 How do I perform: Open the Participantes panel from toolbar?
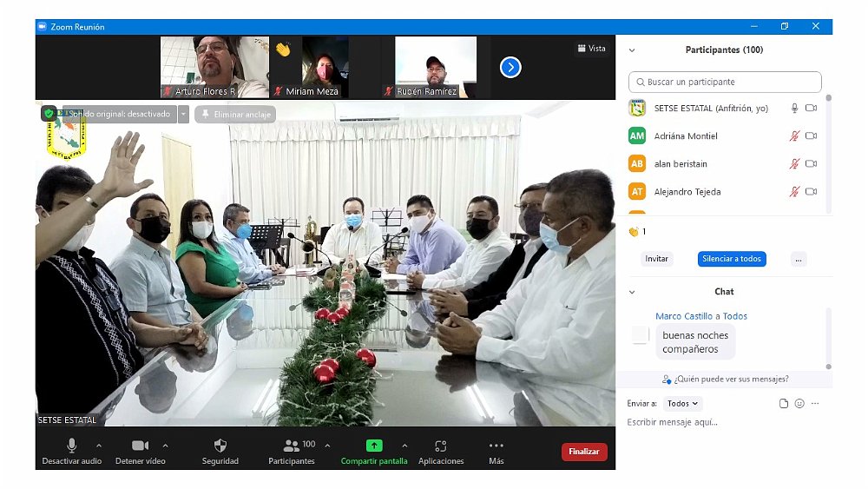coord(292,446)
